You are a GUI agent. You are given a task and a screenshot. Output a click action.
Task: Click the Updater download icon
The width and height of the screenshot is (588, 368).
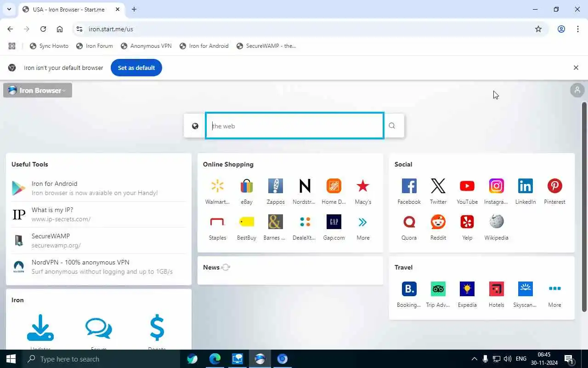point(40,328)
